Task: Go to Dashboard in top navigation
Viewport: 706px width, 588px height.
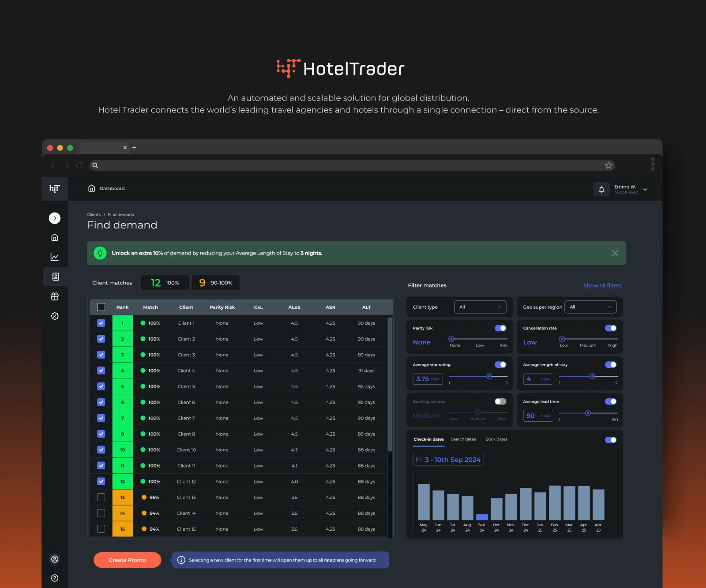Action: [112, 188]
